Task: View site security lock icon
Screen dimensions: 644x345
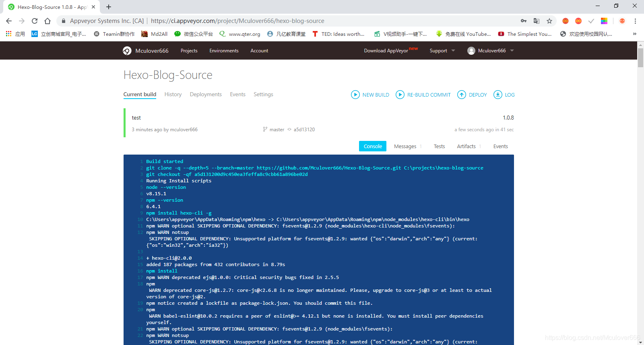Action: pyautogui.click(x=63, y=21)
